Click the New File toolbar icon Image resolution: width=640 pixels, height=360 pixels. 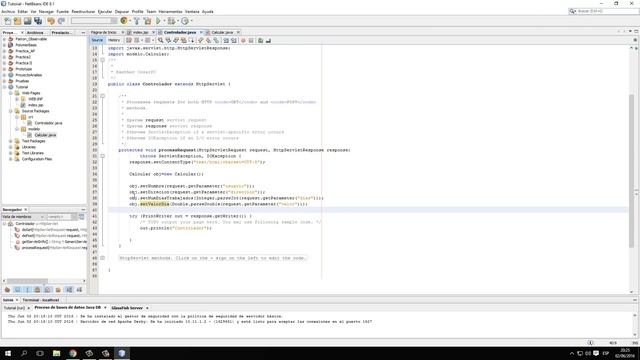pyautogui.click(x=7, y=21)
